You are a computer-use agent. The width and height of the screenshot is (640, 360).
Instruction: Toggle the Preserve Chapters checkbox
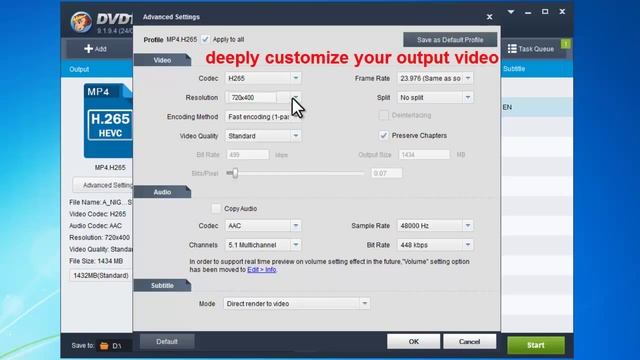[x=383, y=136]
